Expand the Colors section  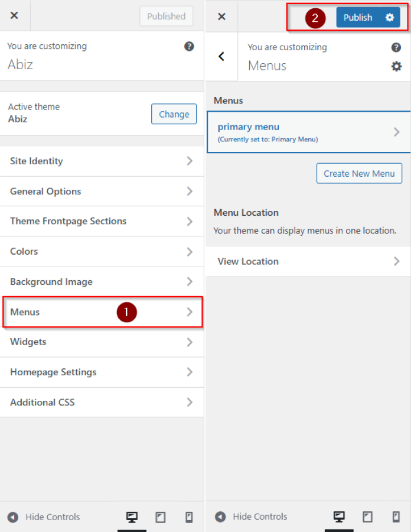click(x=102, y=252)
